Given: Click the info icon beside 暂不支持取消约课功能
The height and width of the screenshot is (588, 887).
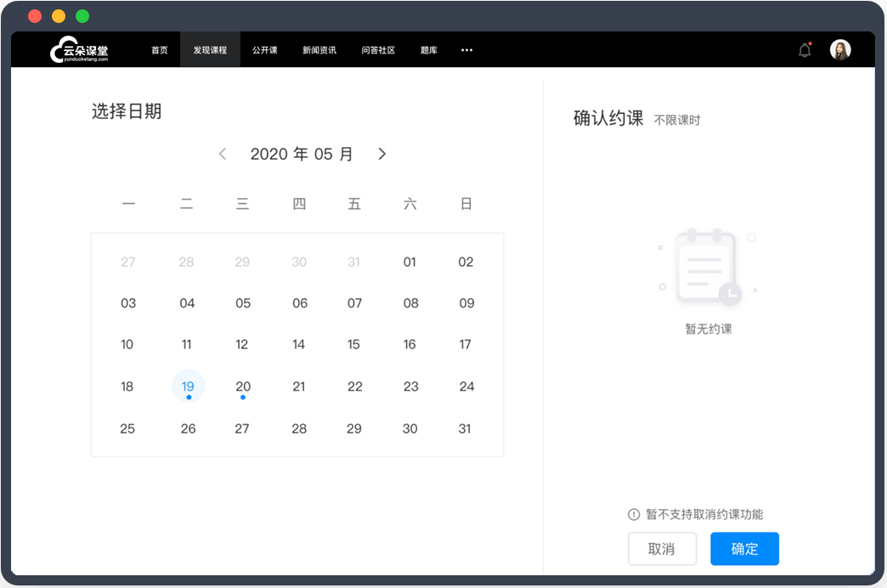Looking at the screenshot, I should pos(634,514).
